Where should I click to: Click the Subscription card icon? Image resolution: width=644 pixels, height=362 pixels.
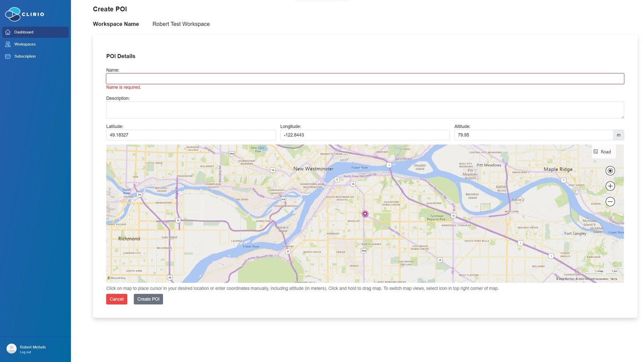(8, 56)
